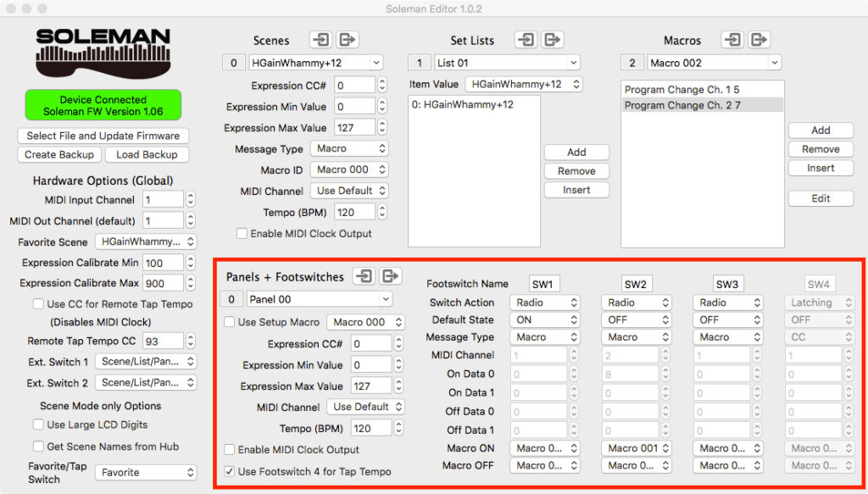Click Remove button in Set Lists
This screenshot has width=868, height=494.
pos(576,171)
